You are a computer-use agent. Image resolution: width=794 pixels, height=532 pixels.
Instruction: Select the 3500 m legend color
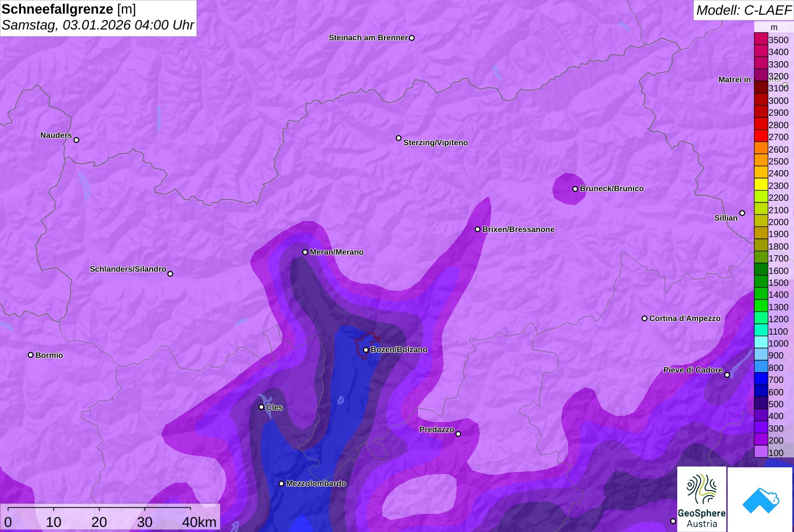tap(761, 40)
